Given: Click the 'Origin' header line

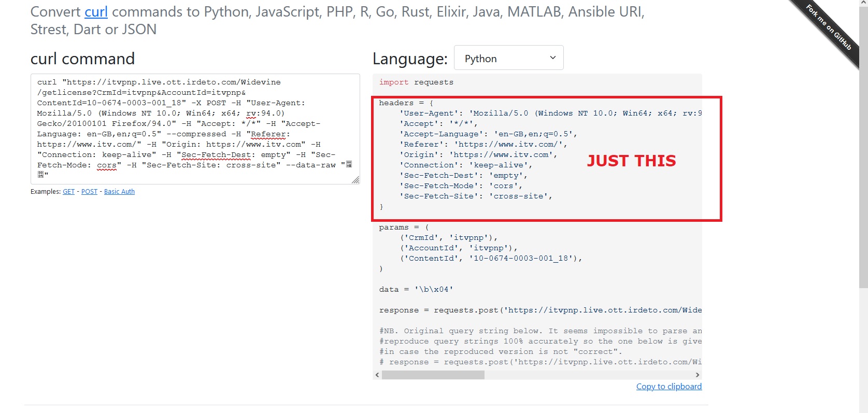Looking at the screenshot, I should (x=478, y=155).
